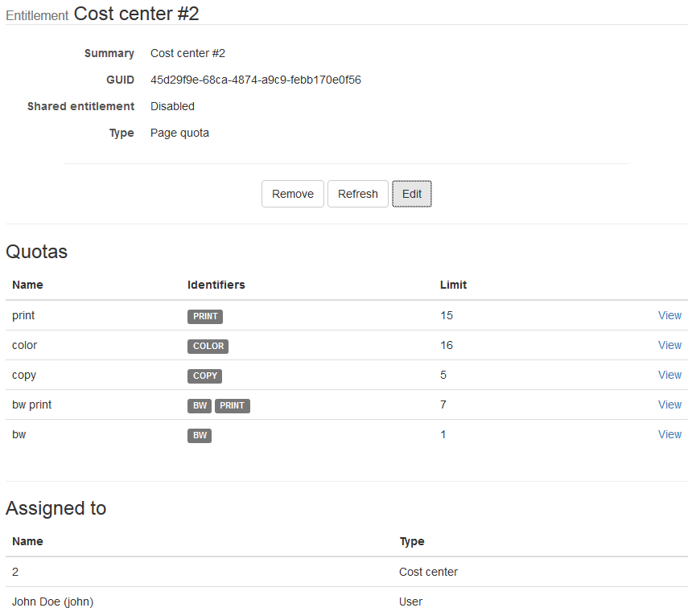Click the Type header in Assigned to table
696x616 pixels.
(411, 541)
